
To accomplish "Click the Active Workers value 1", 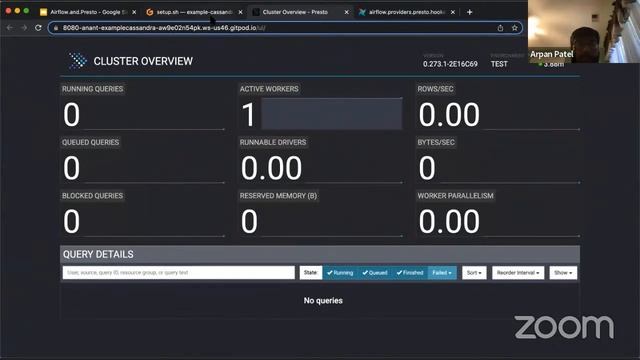I will (248, 115).
